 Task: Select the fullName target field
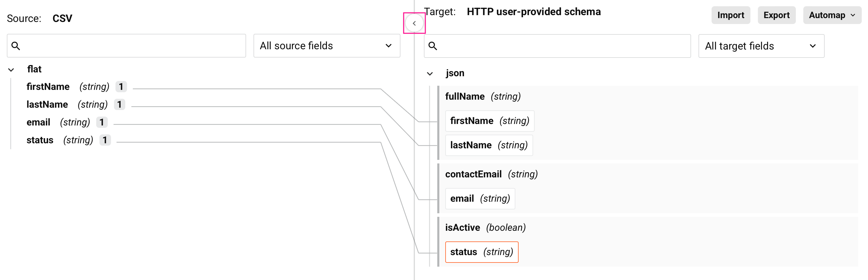(x=465, y=97)
